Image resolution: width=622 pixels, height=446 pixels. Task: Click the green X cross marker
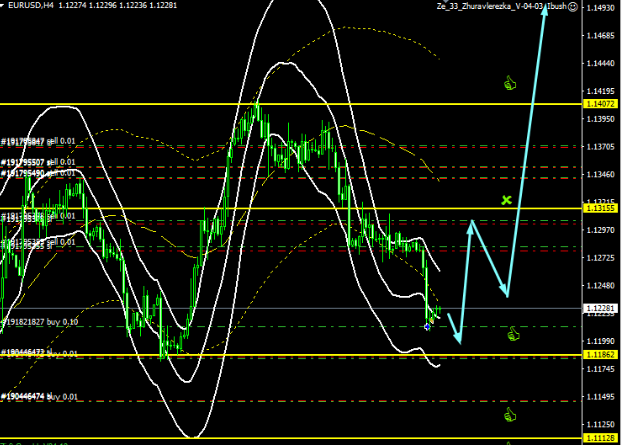507,200
